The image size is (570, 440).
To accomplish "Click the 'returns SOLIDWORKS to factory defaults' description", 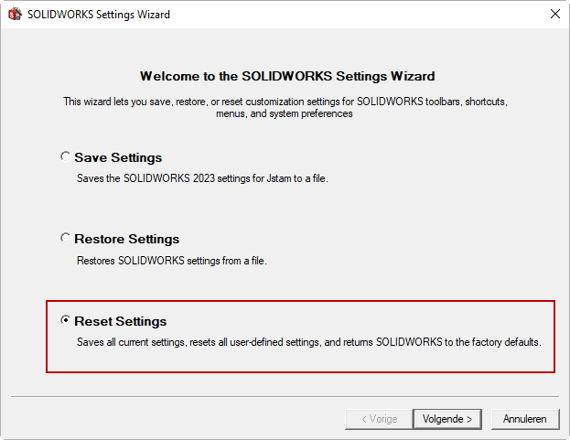I will (309, 342).
